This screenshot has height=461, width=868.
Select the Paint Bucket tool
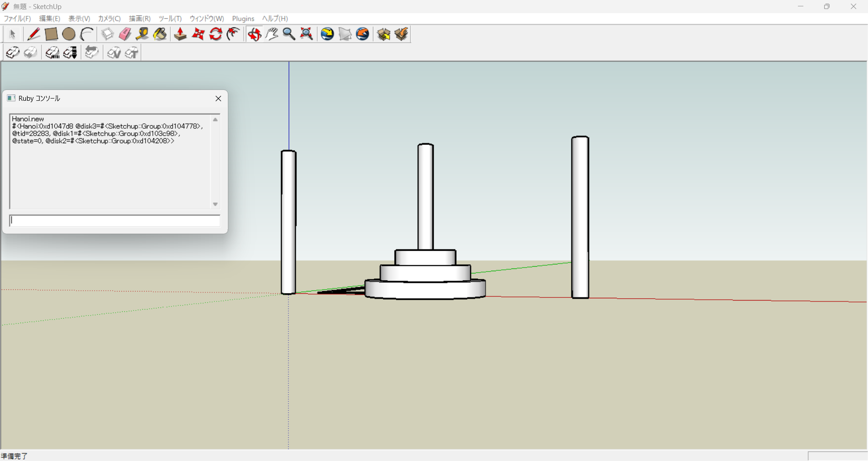click(x=160, y=34)
